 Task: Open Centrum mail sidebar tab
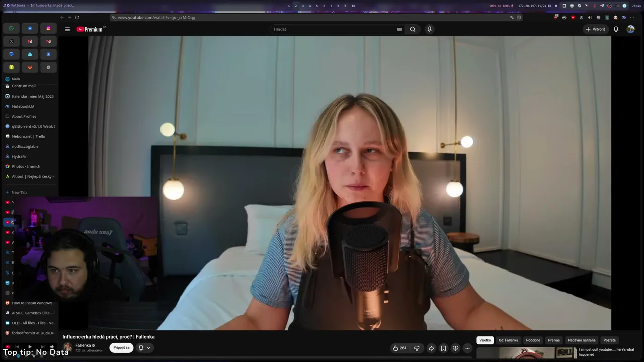tap(29, 86)
